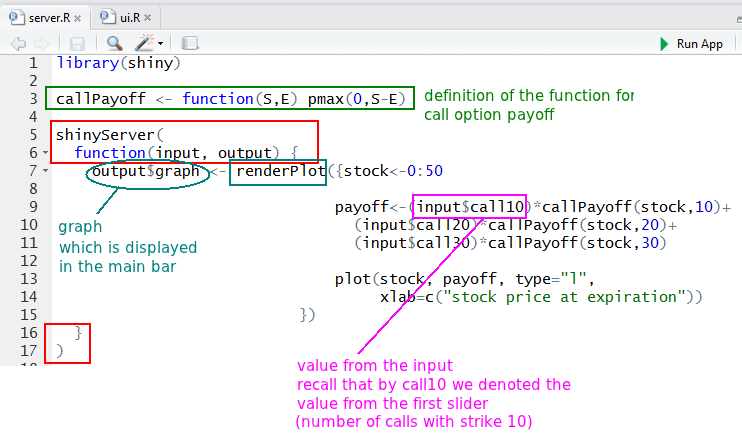
Task: Click the green Run App play icon
Action: (x=664, y=44)
